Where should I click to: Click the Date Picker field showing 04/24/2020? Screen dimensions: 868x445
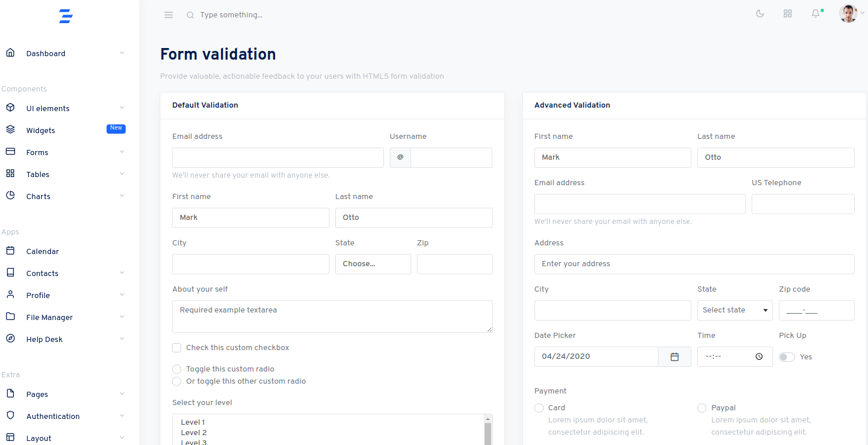pyautogui.click(x=596, y=357)
